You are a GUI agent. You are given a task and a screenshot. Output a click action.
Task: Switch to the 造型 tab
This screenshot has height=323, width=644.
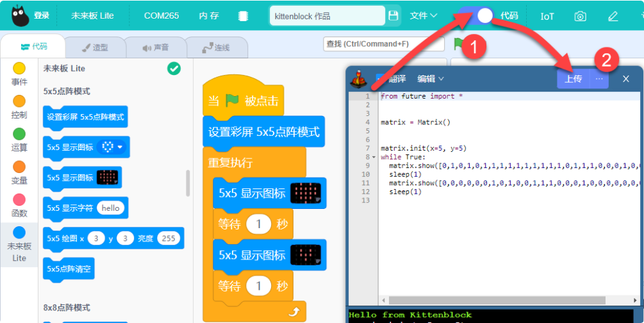tap(95, 47)
